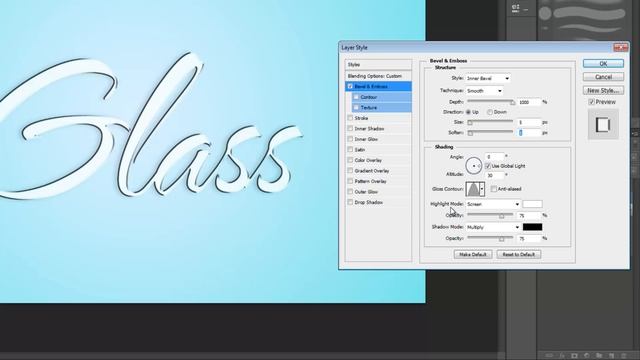Click the layer style preview thumbnail
Viewport: 640px width, 360px height.
click(x=603, y=124)
